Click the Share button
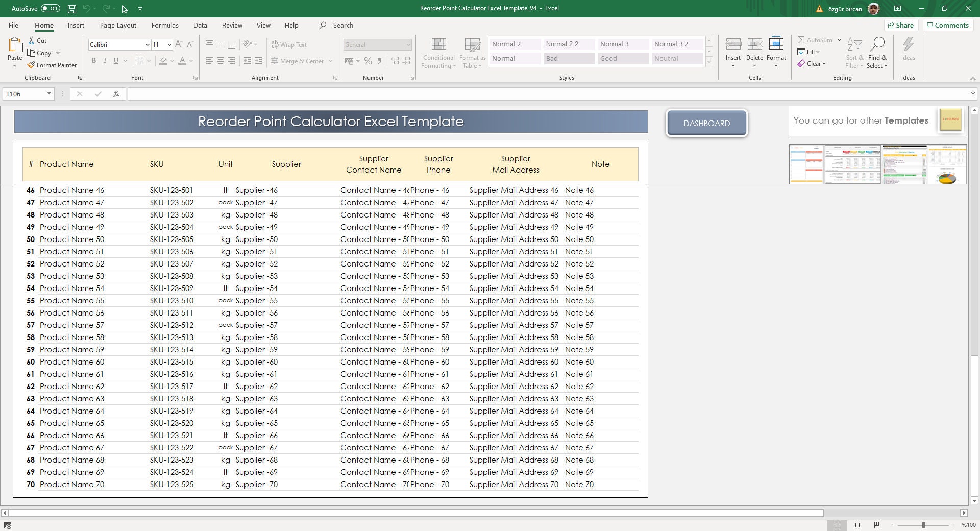Screen dimensions: 980x531 coord(901,25)
